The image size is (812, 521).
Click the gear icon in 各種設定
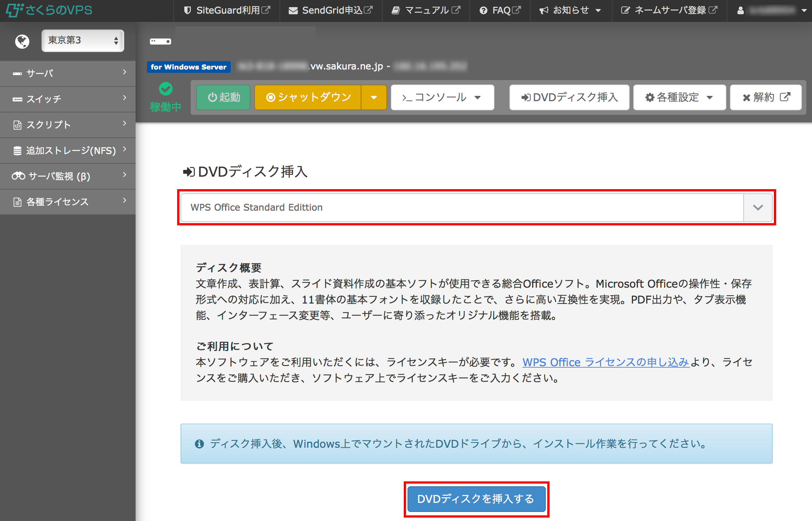pos(650,97)
